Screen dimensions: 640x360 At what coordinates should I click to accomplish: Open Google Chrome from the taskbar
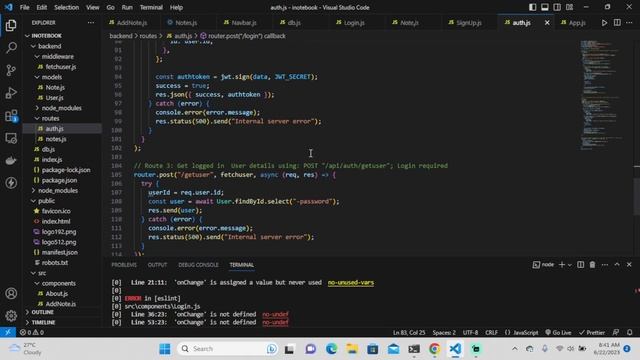(434, 349)
